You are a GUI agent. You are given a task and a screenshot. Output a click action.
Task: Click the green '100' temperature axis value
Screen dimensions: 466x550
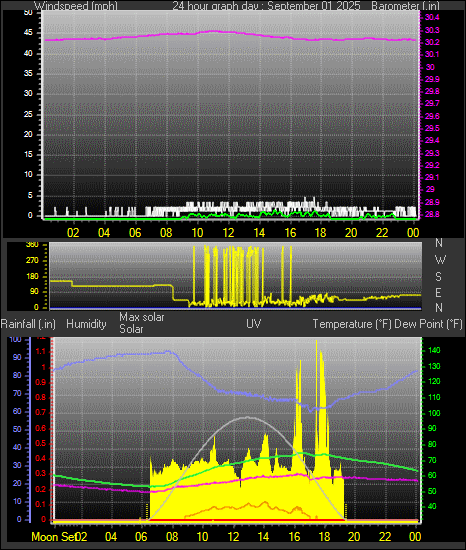[x=434, y=413]
